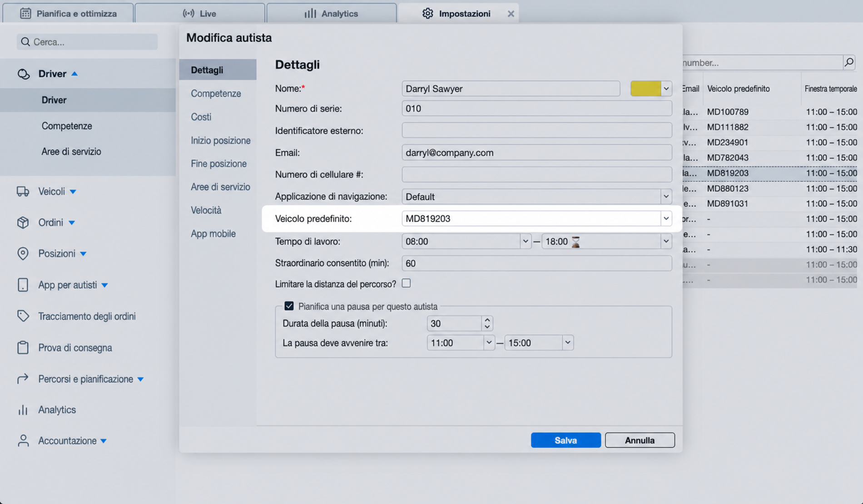Click the Email input field

[536, 153]
